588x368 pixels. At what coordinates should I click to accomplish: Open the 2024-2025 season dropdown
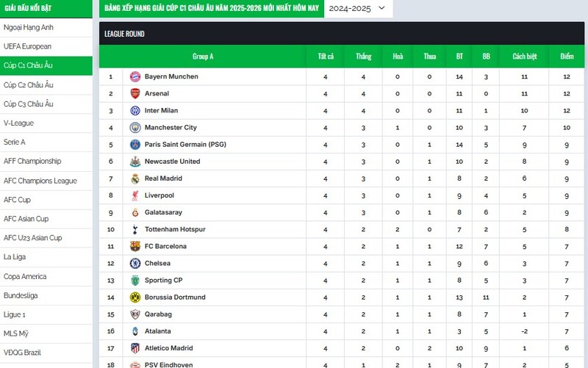[x=357, y=8]
